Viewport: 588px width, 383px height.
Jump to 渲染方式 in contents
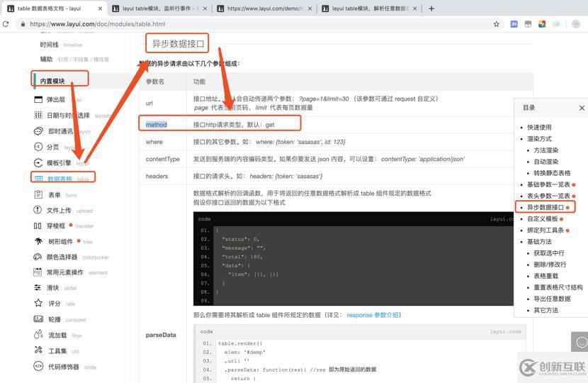pyautogui.click(x=539, y=138)
